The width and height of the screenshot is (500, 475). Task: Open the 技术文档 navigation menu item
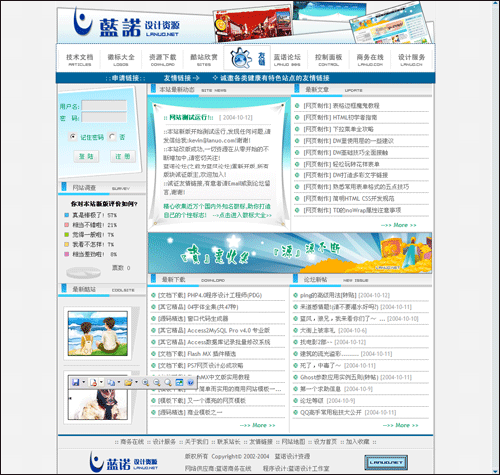[x=80, y=59]
